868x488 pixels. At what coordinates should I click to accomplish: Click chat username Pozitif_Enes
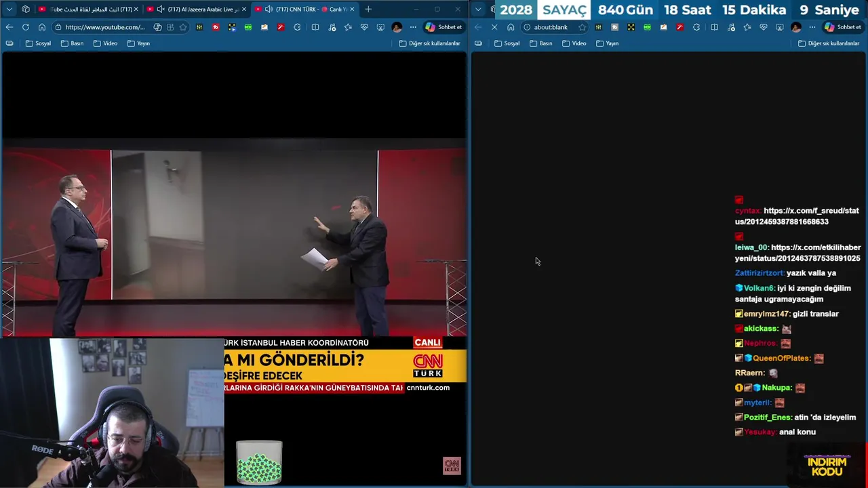click(x=768, y=418)
